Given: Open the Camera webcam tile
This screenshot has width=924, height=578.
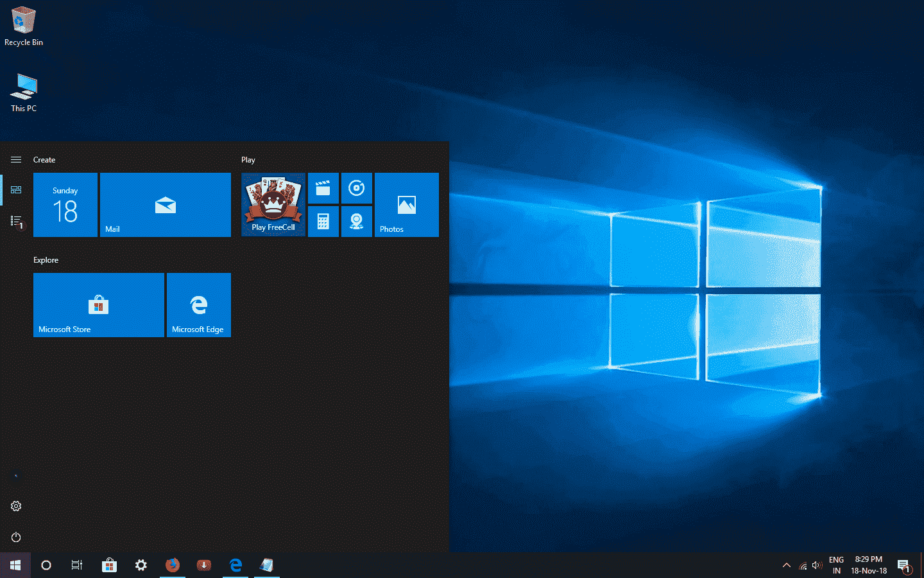Looking at the screenshot, I should (x=357, y=222).
